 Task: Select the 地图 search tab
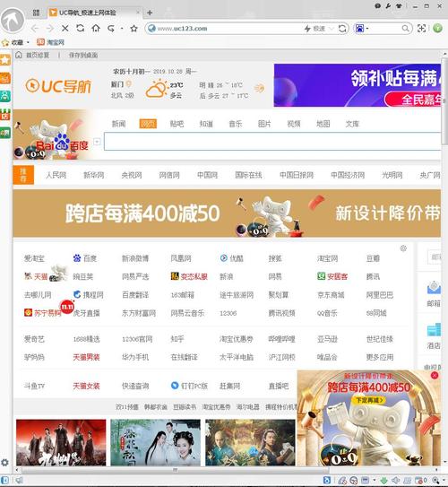(x=323, y=124)
